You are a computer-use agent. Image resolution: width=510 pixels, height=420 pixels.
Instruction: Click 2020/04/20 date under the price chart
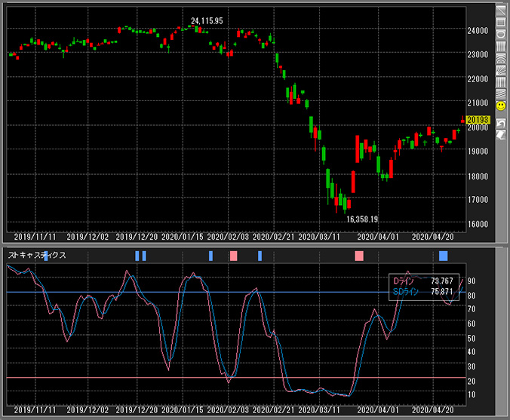tap(432, 237)
